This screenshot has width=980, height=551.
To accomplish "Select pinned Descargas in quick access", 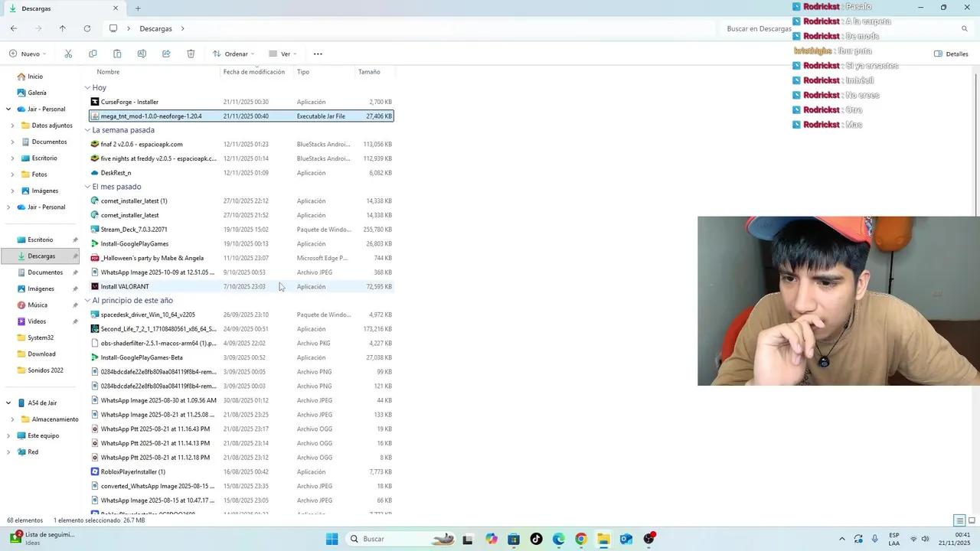I will tap(41, 256).
